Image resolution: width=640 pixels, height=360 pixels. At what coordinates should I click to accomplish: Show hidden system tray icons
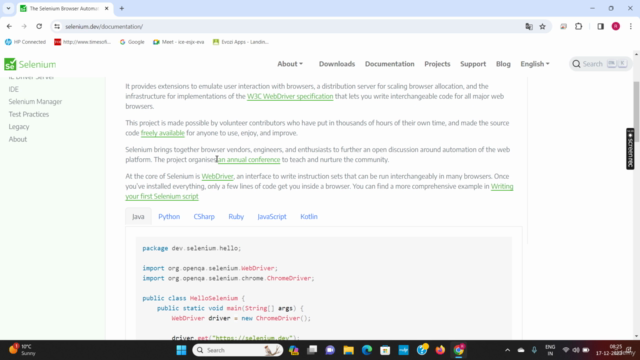point(507,350)
